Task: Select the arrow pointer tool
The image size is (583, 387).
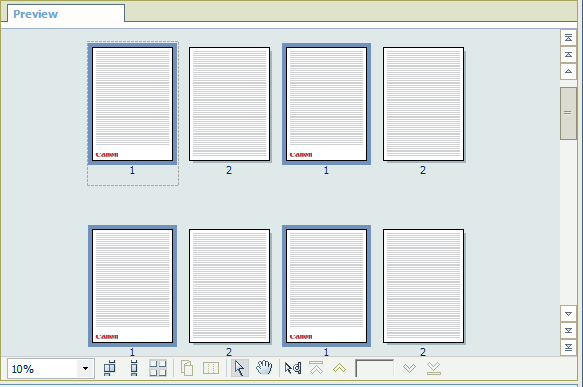Action: (x=240, y=368)
